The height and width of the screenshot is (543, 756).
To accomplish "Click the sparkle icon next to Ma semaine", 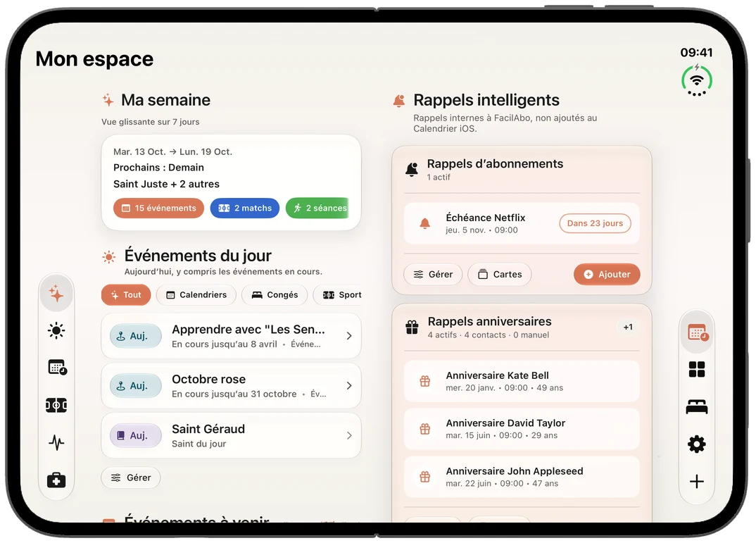I will pyautogui.click(x=108, y=100).
